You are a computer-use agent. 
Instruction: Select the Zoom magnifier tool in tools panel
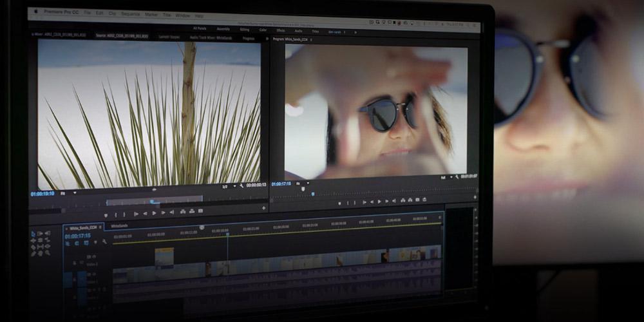coord(48,253)
